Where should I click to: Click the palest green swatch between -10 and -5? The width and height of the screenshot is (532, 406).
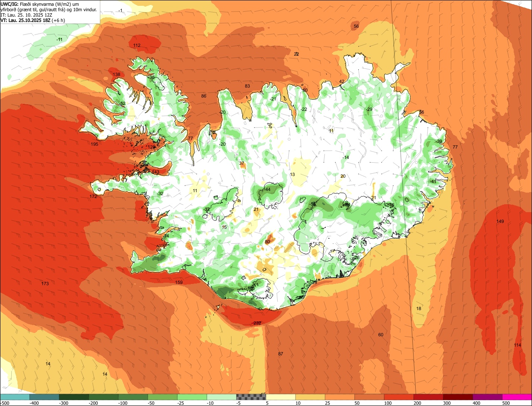222,397
